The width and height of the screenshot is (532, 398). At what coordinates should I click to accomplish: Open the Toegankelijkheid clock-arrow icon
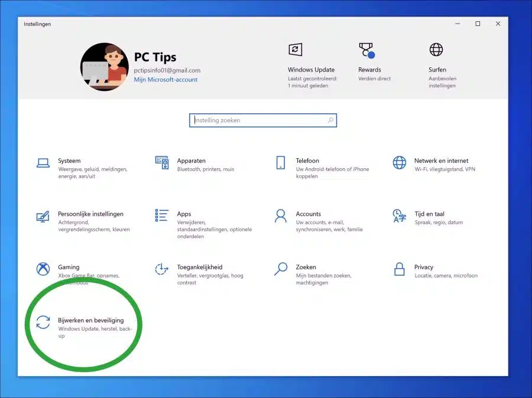[161, 269]
